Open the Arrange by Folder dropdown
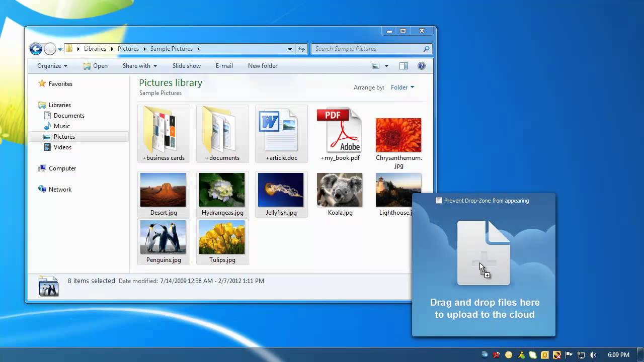Image resolution: width=644 pixels, height=362 pixels. click(403, 87)
